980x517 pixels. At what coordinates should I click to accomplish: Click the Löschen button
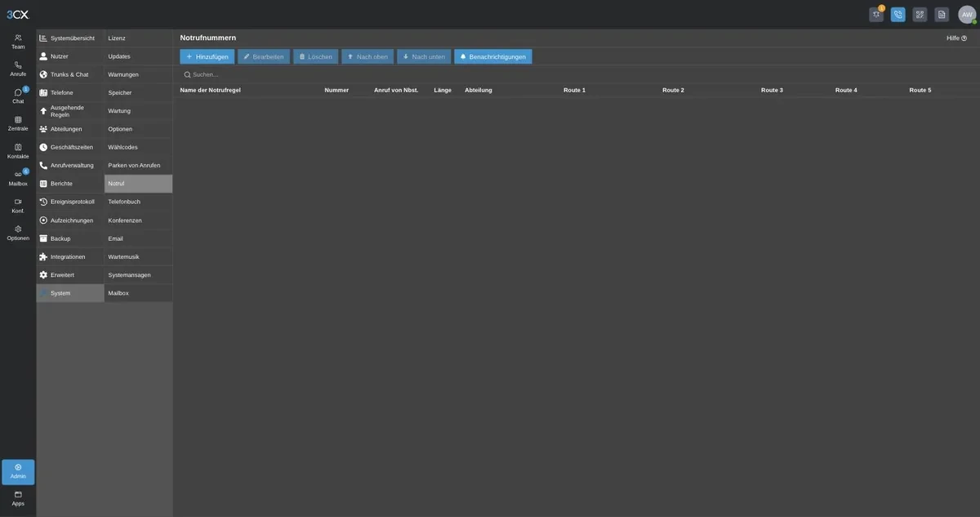pyautogui.click(x=315, y=56)
